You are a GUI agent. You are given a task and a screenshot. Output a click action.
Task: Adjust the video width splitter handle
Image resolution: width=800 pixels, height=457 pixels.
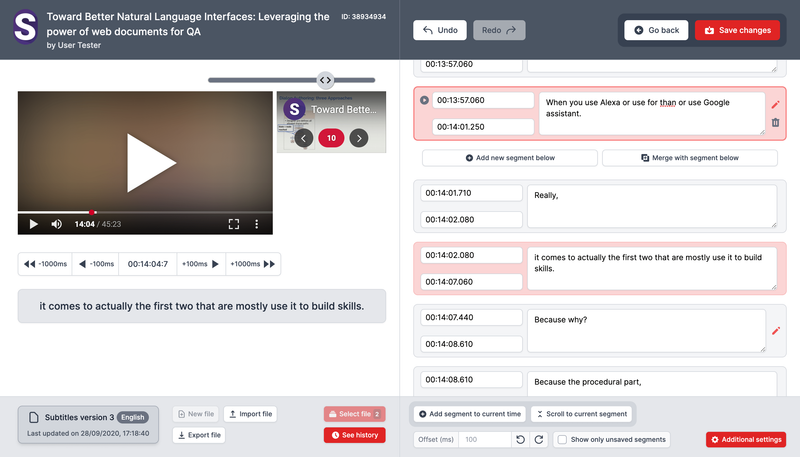click(325, 80)
